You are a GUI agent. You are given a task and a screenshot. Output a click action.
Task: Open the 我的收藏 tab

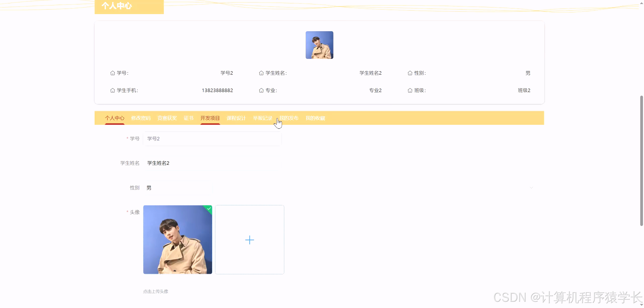coord(315,118)
